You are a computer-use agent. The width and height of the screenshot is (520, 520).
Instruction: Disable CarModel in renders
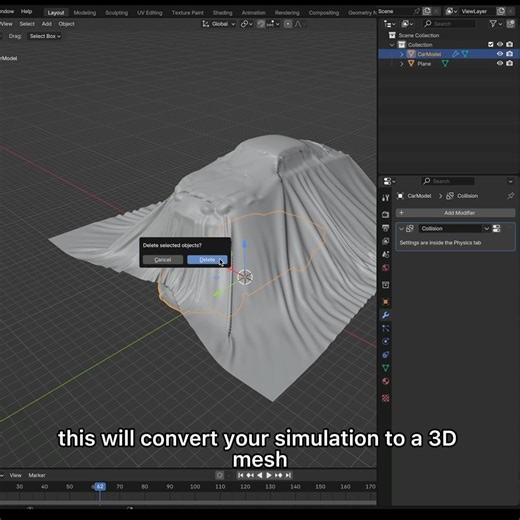click(510, 54)
